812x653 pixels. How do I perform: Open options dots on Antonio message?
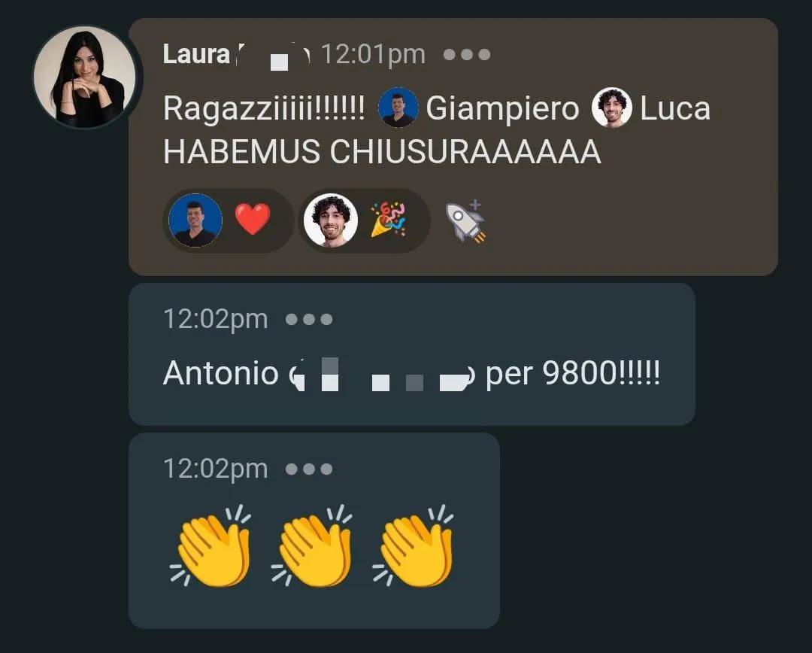point(309,319)
